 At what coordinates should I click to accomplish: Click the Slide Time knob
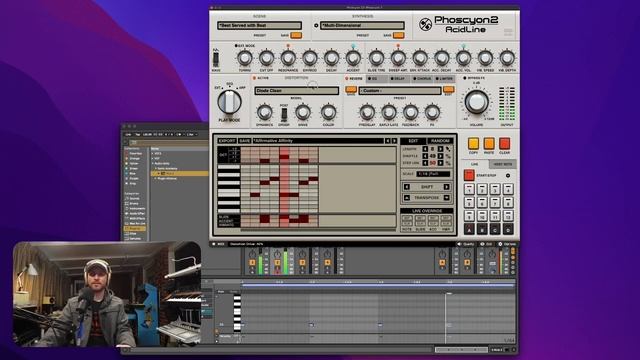376,58
